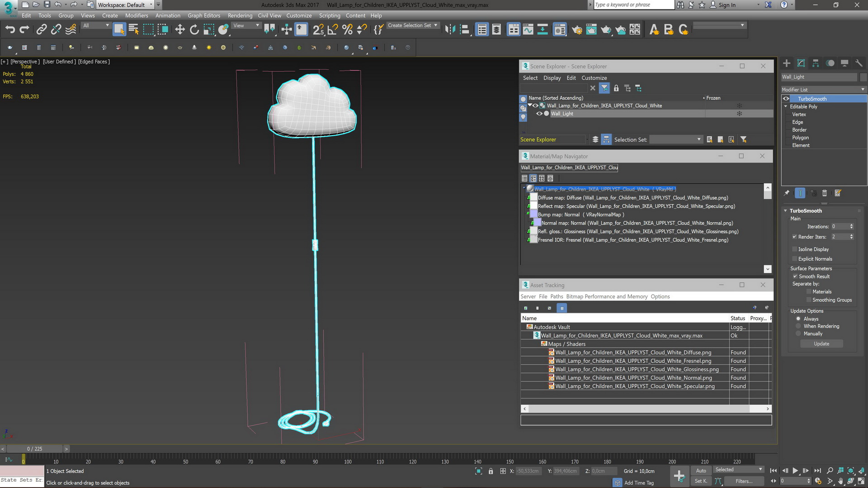
Task: Click the trash Remove modifier icon
Action: pyautogui.click(x=825, y=193)
